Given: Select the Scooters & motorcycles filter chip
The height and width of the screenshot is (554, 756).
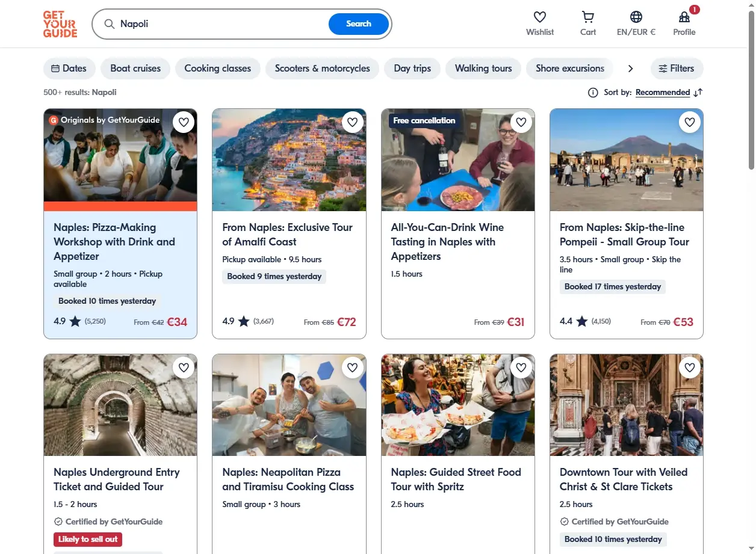Looking at the screenshot, I should [x=323, y=69].
